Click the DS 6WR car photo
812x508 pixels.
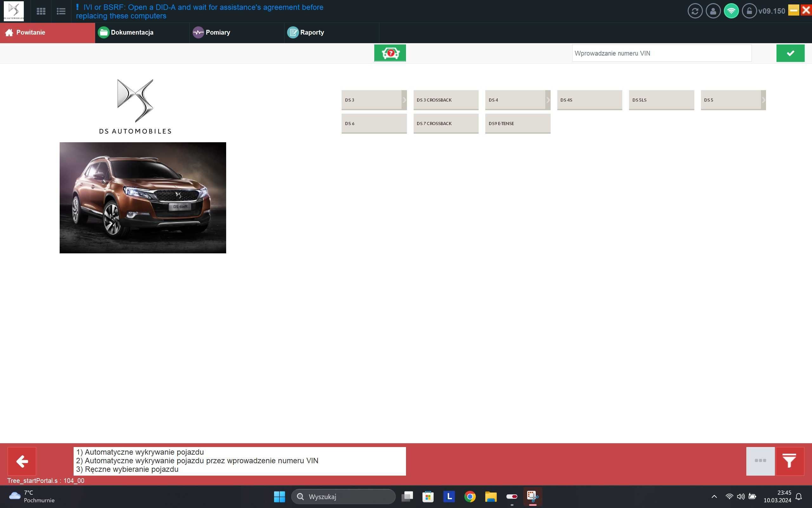(143, 197)
